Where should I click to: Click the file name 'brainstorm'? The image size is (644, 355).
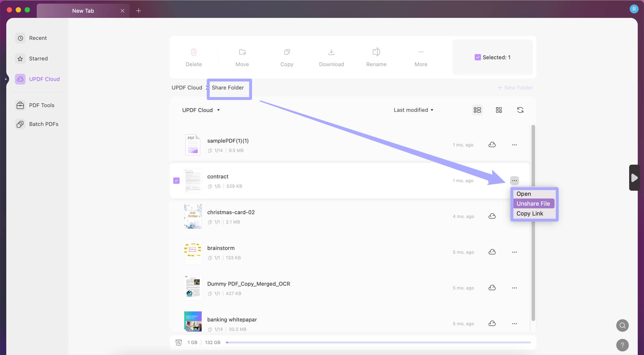click(x=221, y=248)
